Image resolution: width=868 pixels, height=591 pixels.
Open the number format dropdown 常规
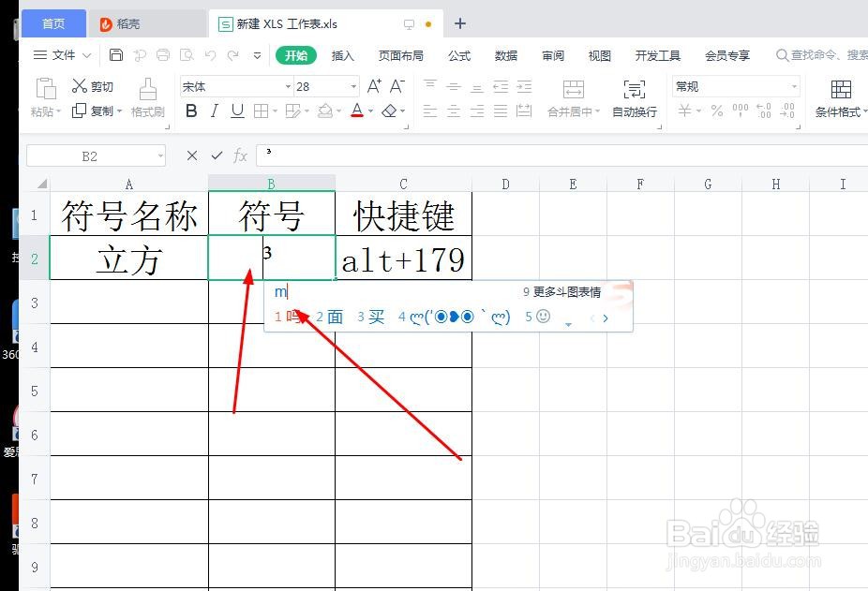794,87
